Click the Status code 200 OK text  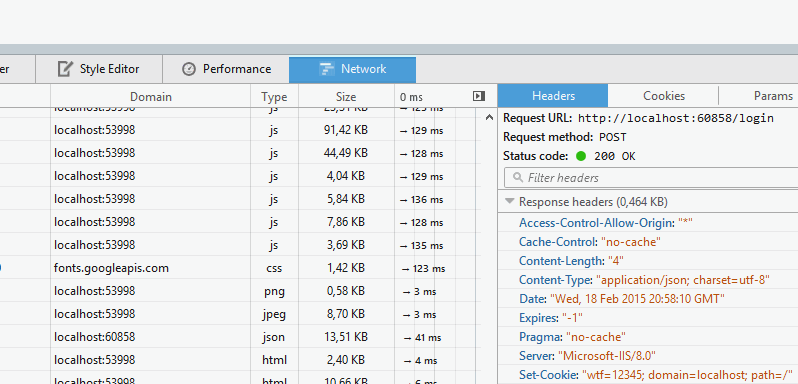[x=615, y=156]
